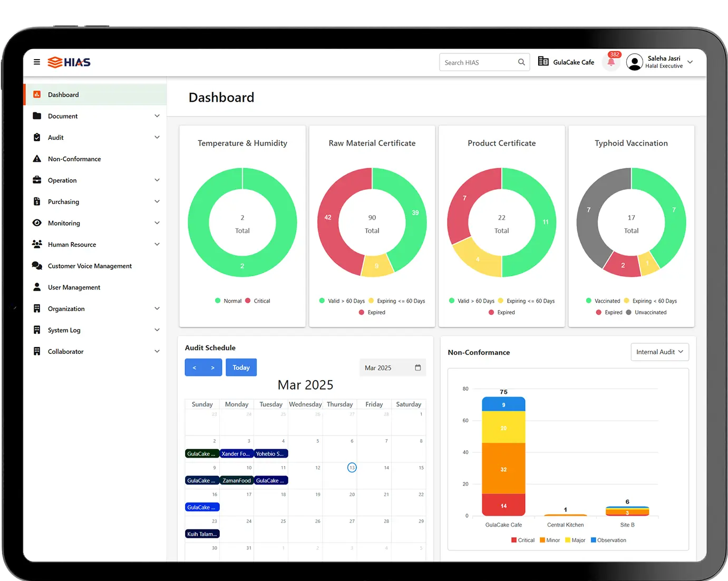The height and width of the screenshot is (581, 728).
Task: Click the user avatar icon
Action: click(635, 62)
